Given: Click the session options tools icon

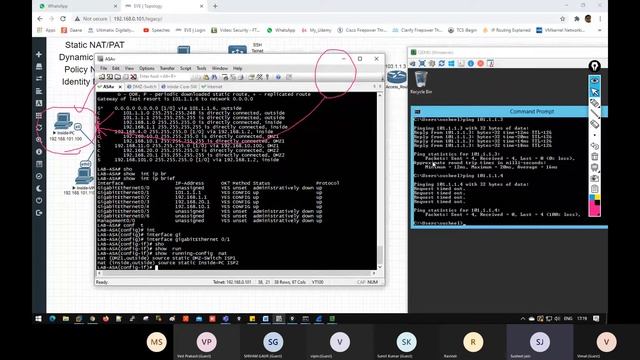Looking at the screenshot, I should pyautogui.click(x=260, y=77).
